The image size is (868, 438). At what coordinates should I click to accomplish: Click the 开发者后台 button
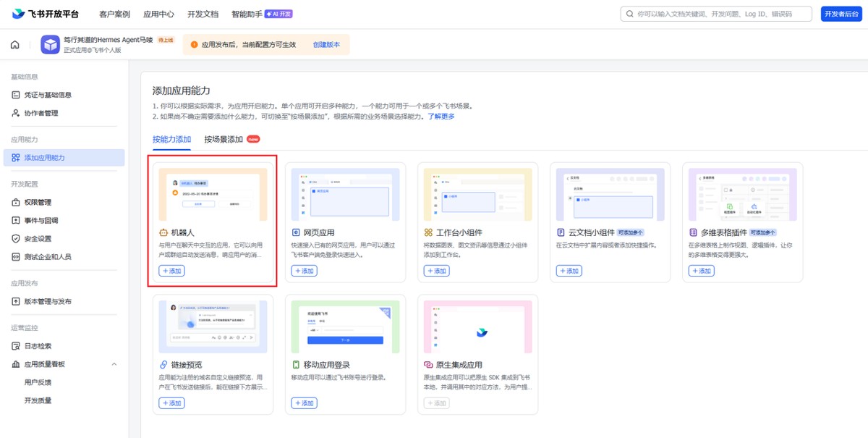[841, 14]
